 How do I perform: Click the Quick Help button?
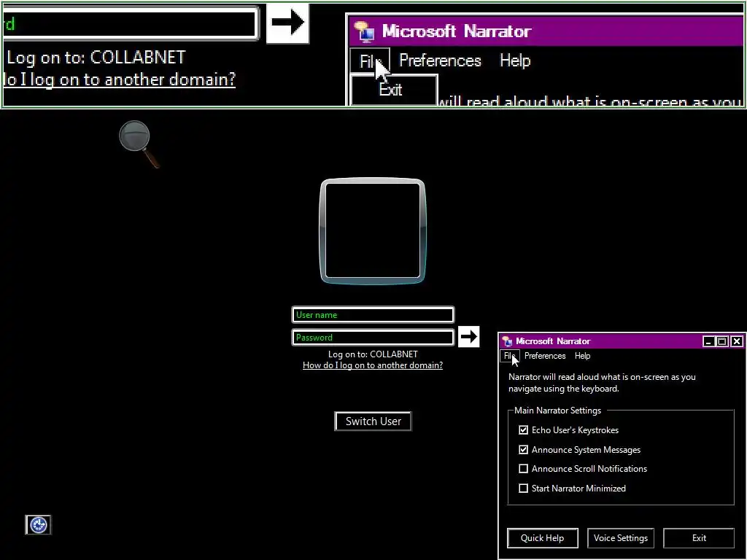542,537
